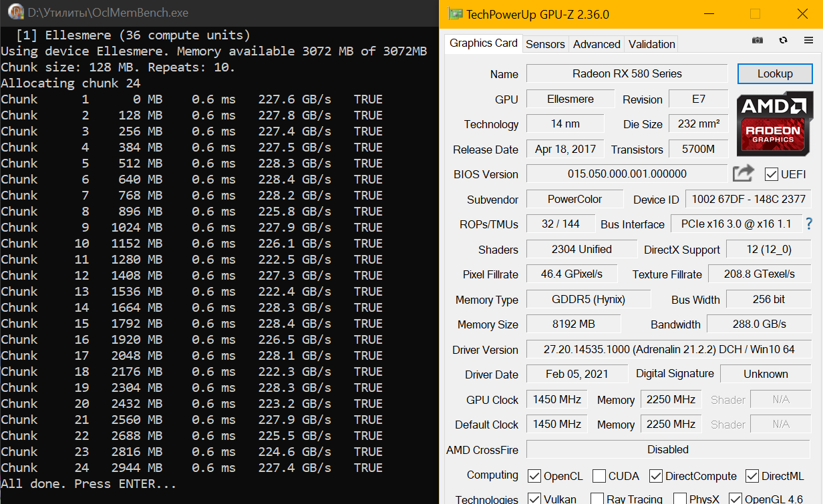Toggle the PhysX checkbox
The height and width of the screenshot is (504, 823).
coord(680,499)
